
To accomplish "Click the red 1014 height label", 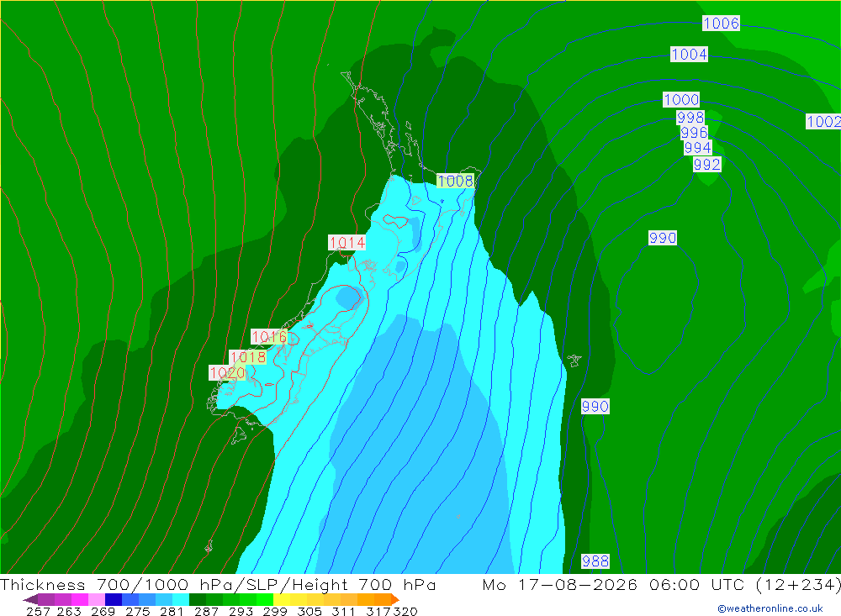I will [347, 243].
